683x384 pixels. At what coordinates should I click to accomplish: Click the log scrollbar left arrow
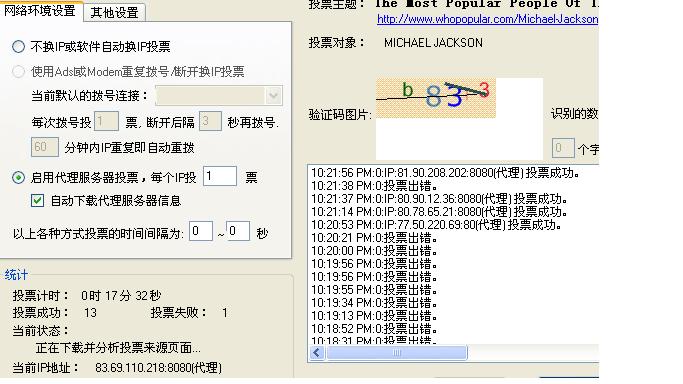pyautogui.click(x=317, y=353)
